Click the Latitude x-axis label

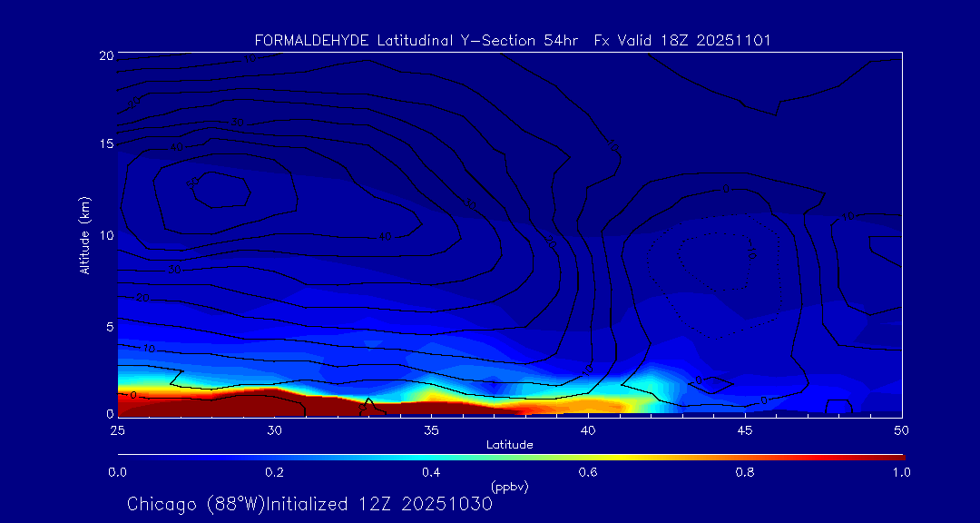pos(509,444)
